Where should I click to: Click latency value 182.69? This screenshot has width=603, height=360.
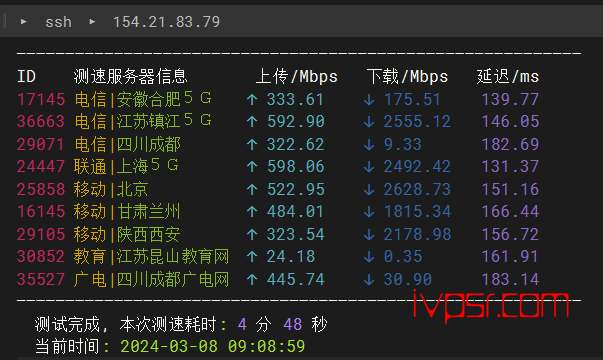(x=510, y=144)
